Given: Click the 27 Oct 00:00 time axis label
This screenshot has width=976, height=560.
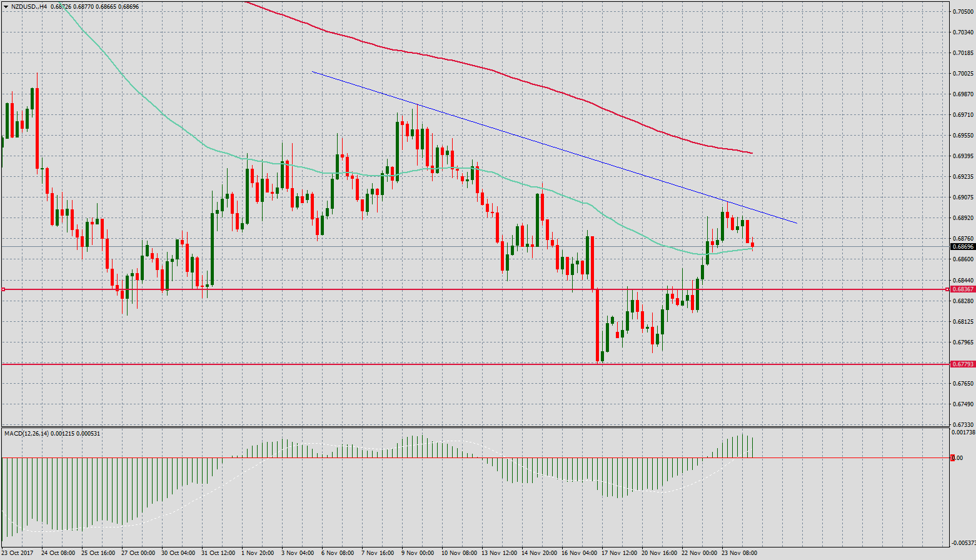Looking at the screenshot, I should [x=138, y=552].
